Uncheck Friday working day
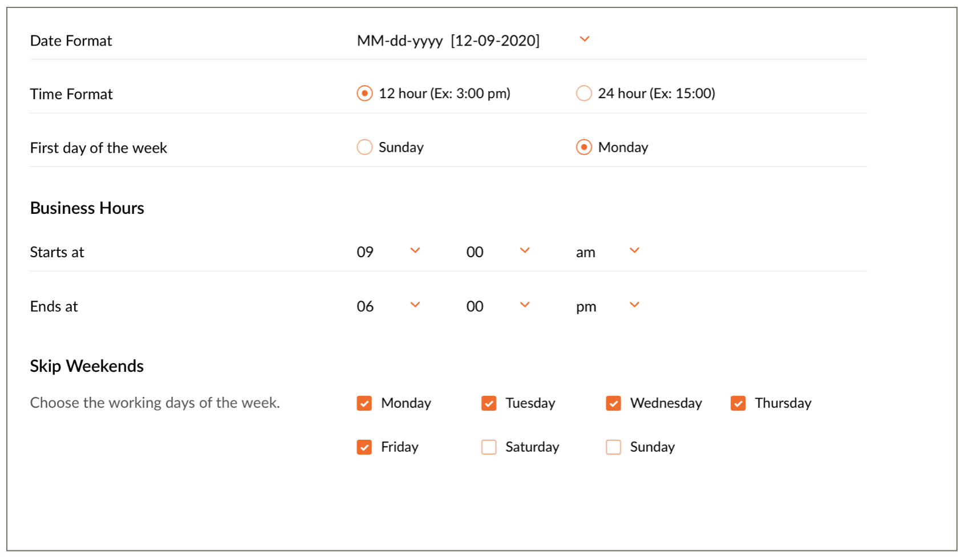965x560 pixels. [x=364, y=447]
